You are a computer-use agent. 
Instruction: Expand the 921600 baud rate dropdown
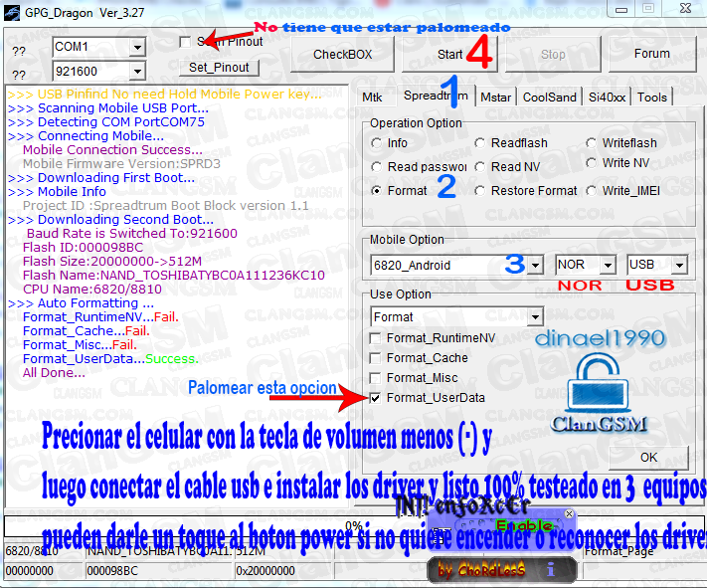pyautogui.click(x=137, y=72)
